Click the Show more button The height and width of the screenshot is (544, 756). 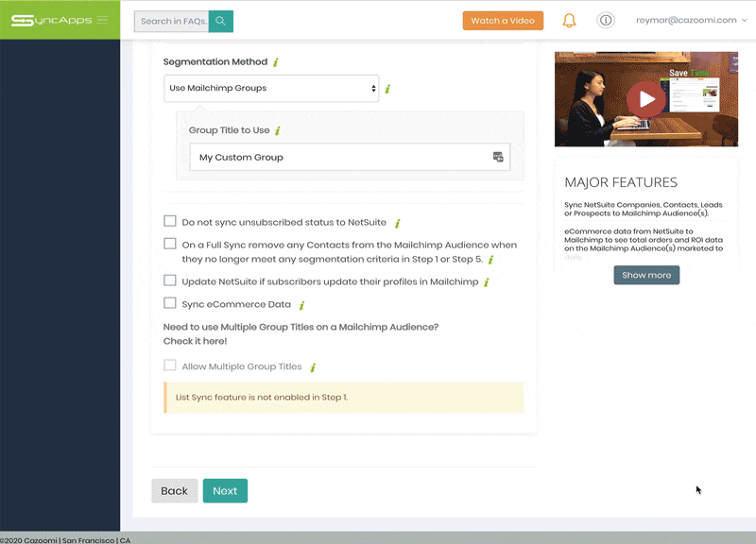click(646, 275)
